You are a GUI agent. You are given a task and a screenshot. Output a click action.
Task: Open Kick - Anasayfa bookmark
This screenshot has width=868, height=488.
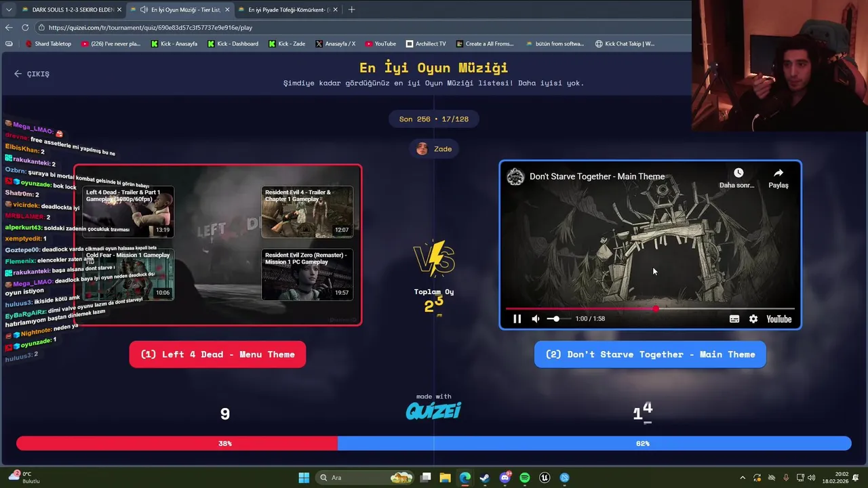click(x=174, y=43)
